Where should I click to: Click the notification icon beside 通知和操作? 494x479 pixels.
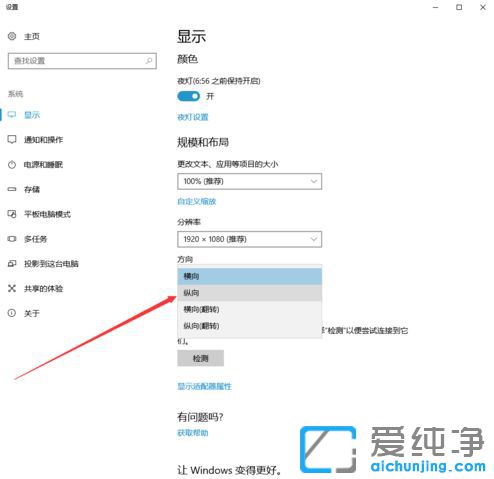[x=12, y=139]
